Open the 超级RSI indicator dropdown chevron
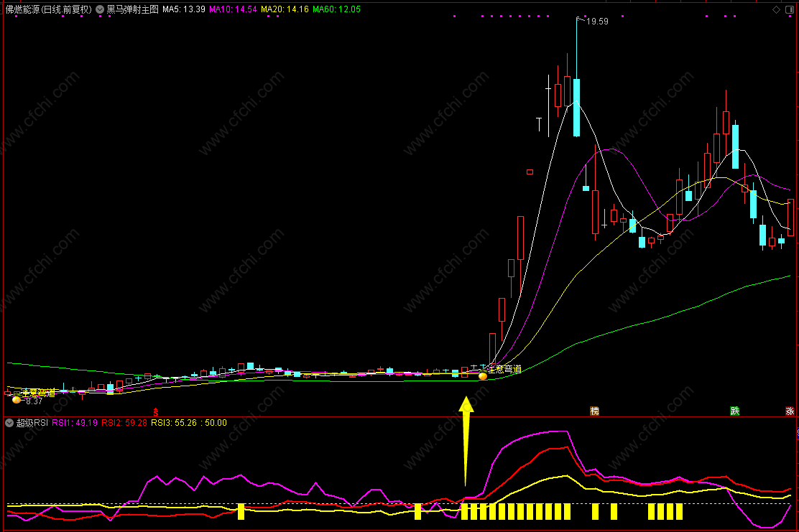This screenshot has height=532, width=799. point(9,423)
